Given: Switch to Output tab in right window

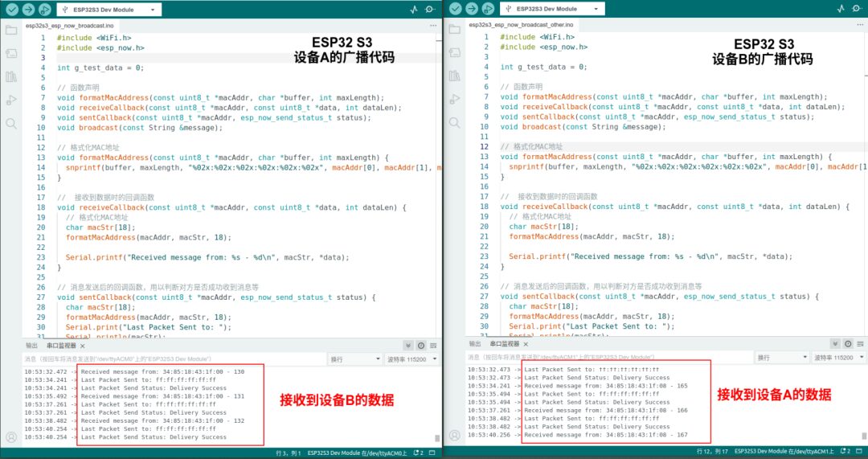Looking at the screenshot, I should (x=476, y=344).
